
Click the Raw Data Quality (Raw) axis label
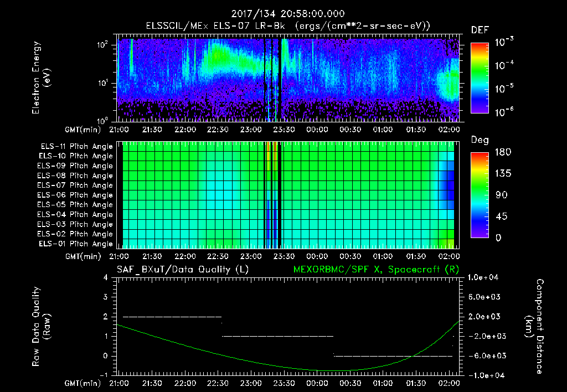[40, 327]
